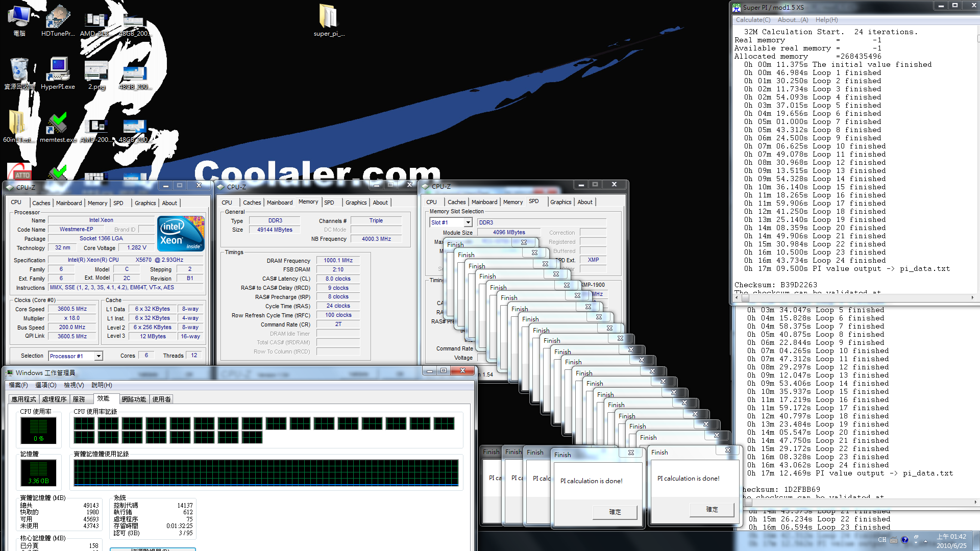Launch the HDTunePro desktop shortcut
Image resolution: width=980 pixels, height=551 pixels.
click(58, 20)
